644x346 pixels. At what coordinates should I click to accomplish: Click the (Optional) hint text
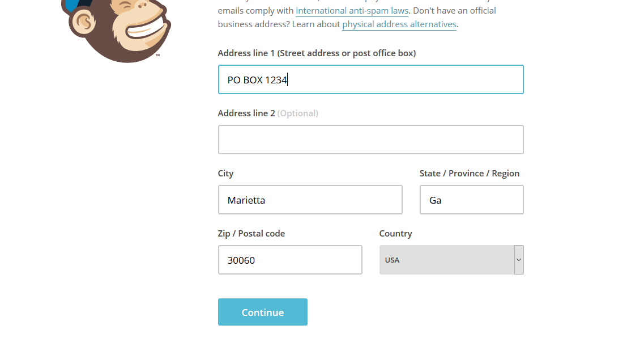pos(298,113)
